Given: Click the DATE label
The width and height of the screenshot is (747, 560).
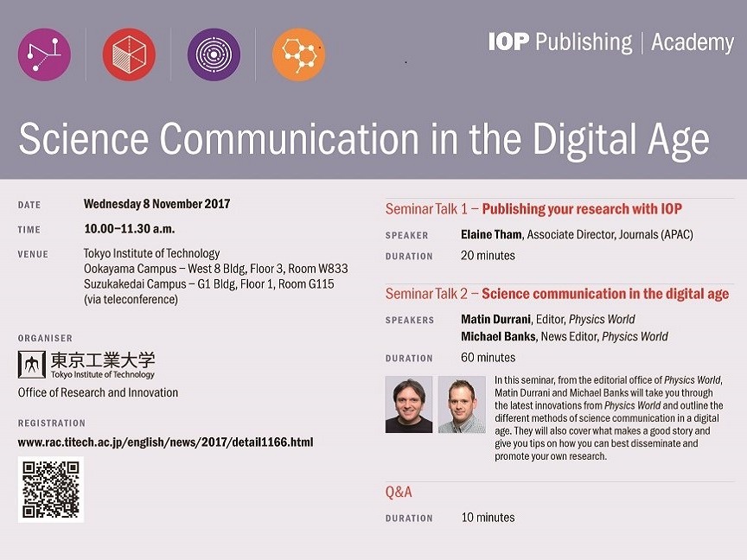Looking at the screenshot, I should [29, 205].
